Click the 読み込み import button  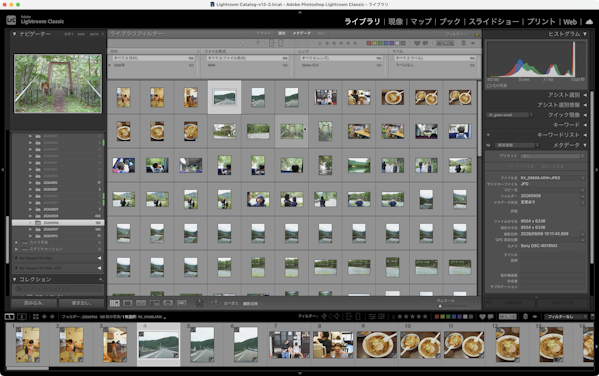[x=34, y=303]
